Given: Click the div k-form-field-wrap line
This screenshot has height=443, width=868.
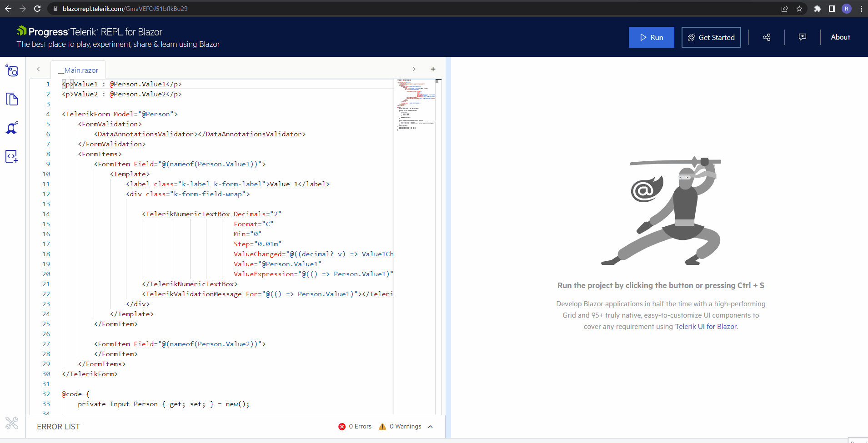Looking at the screenshot, I should [x=188, y=194].
